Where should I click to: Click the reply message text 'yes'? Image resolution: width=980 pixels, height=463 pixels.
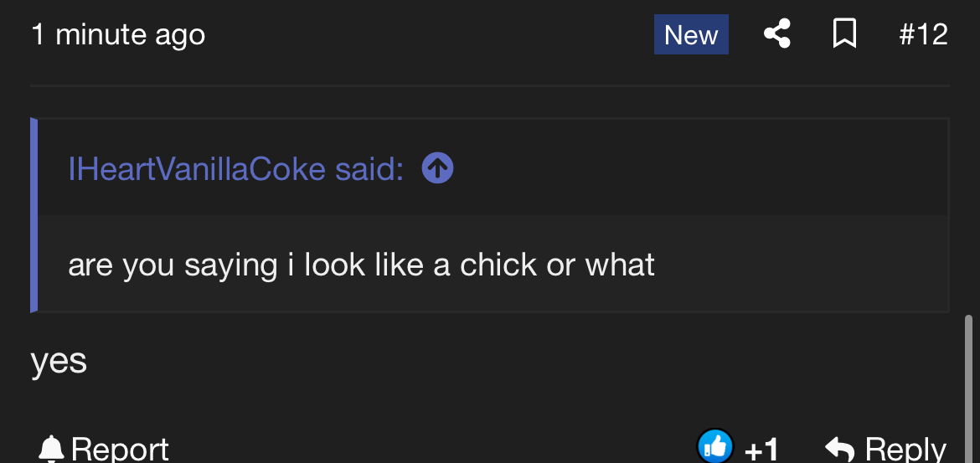[59, 362]
